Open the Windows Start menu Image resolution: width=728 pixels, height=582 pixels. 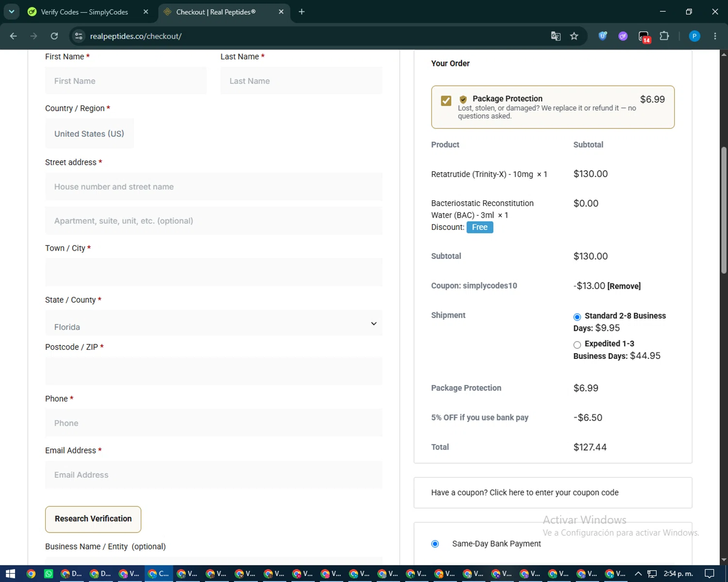click(10, 574)
